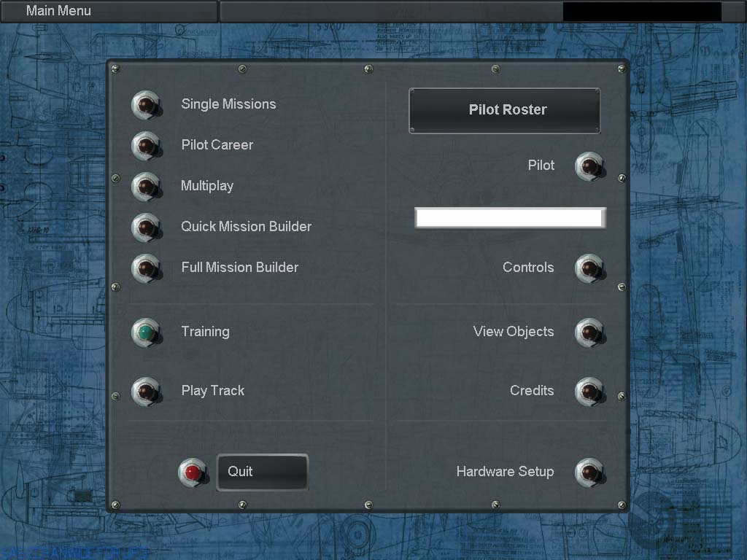Click the View Objects label text
This screenshot has width=747, height=560.
pos(514,332)
